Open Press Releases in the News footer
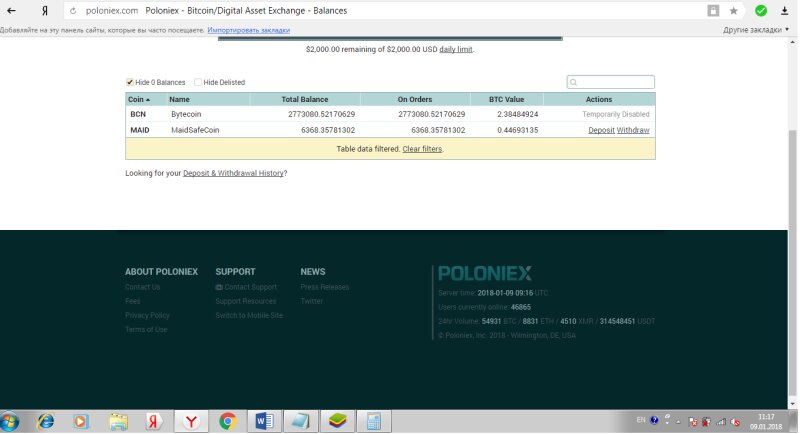The height and width of the screenshot is (434, 800). [324, 287]
